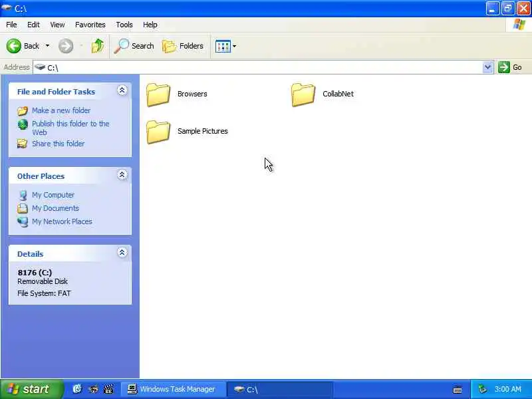Click the clapperboard Quick Launch icon
532x399 pixels.
(108, 389)
